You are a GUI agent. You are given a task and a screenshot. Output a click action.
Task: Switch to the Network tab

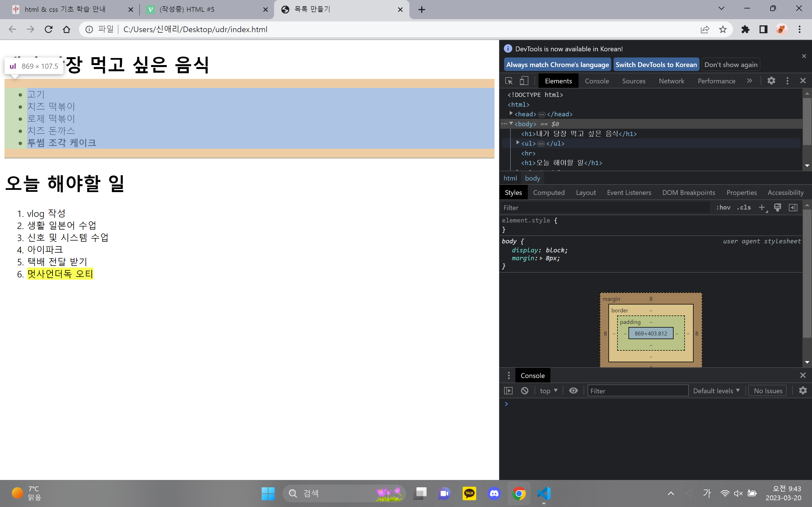[x=671, y=81]
